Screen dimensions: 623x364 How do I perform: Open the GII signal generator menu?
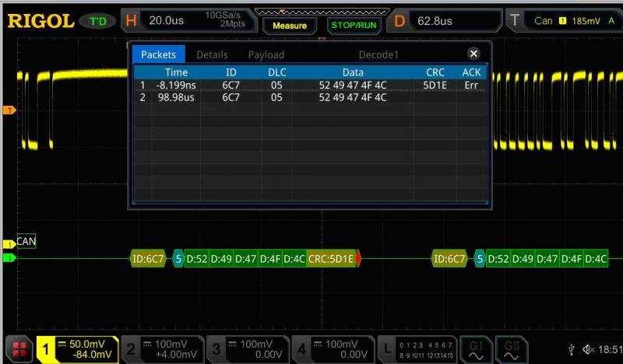pos(512,348)
